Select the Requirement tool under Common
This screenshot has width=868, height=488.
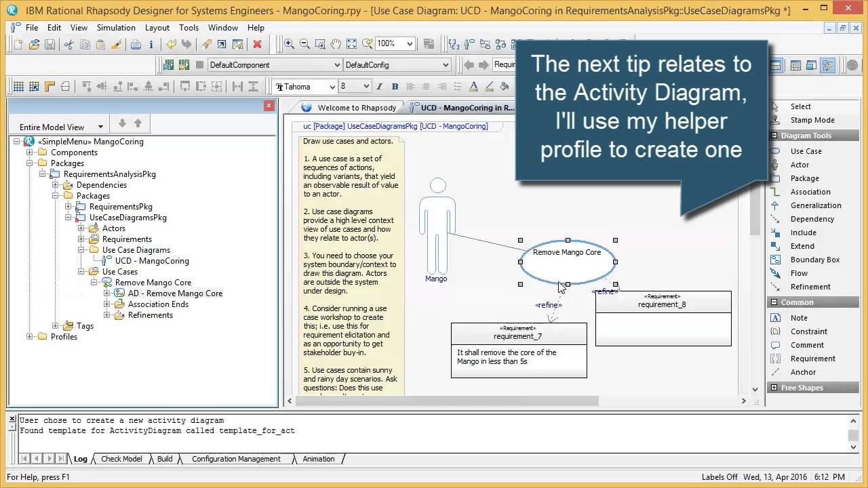pos(812,359)
